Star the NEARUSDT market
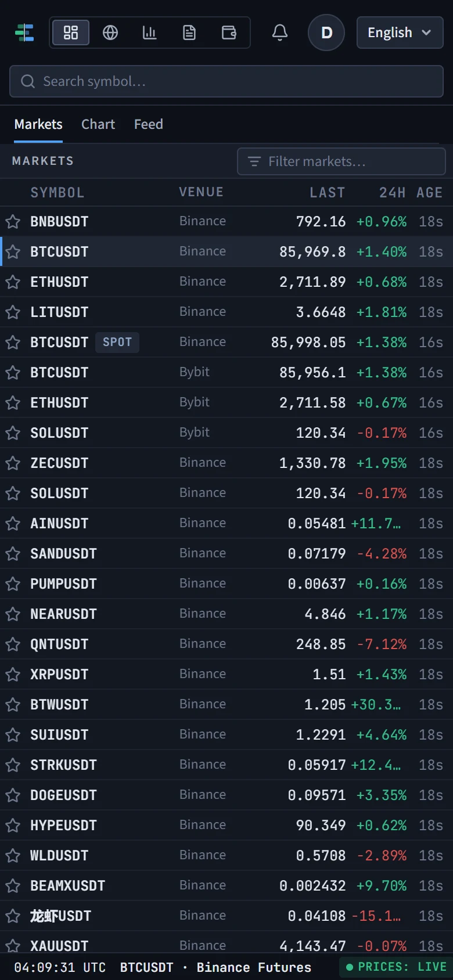The height and width of the screenshot is (980, 453). (13, 614)
